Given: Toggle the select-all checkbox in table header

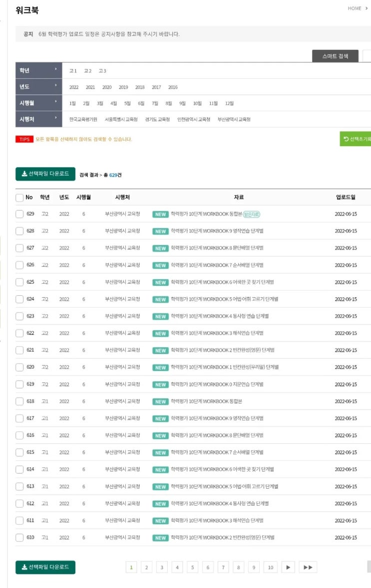Looking at the screenshot, I should (19, 197).
